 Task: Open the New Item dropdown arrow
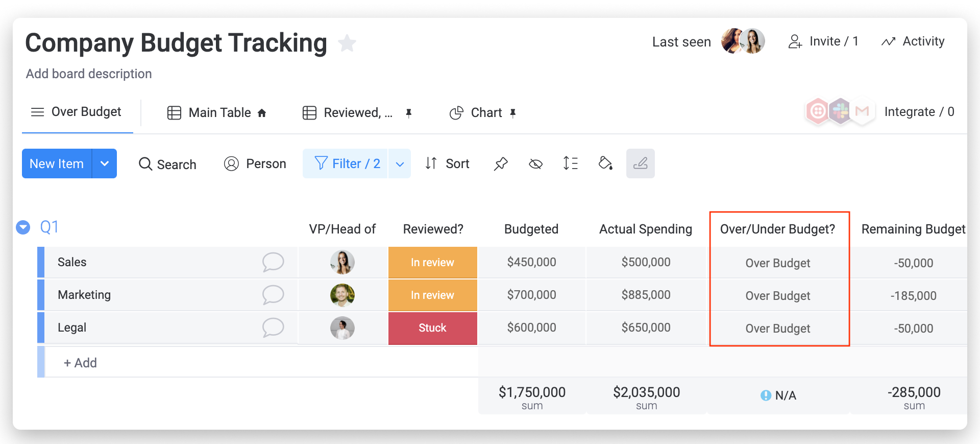pyautogui.click(x=105, y=163)
